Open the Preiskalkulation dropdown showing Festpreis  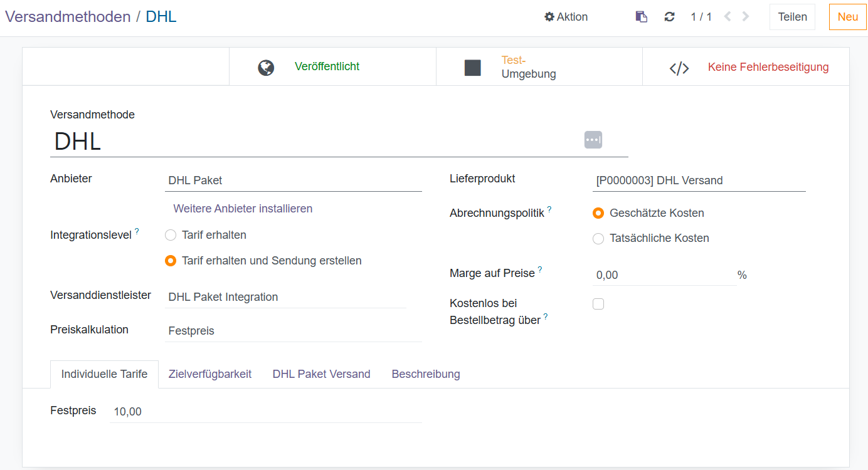[294, 331]
